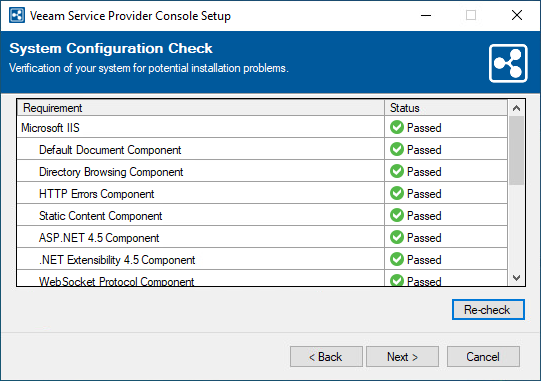The height and width of the screenshot is (381, 541).
Task: Select the WebSocket Protocol Component row
Action: [x=262, y=279]
